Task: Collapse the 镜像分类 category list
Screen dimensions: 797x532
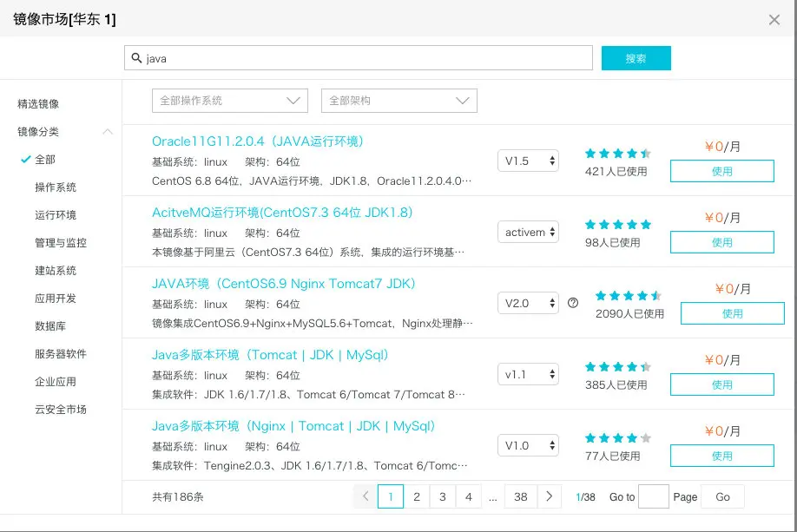Action: 108,132
